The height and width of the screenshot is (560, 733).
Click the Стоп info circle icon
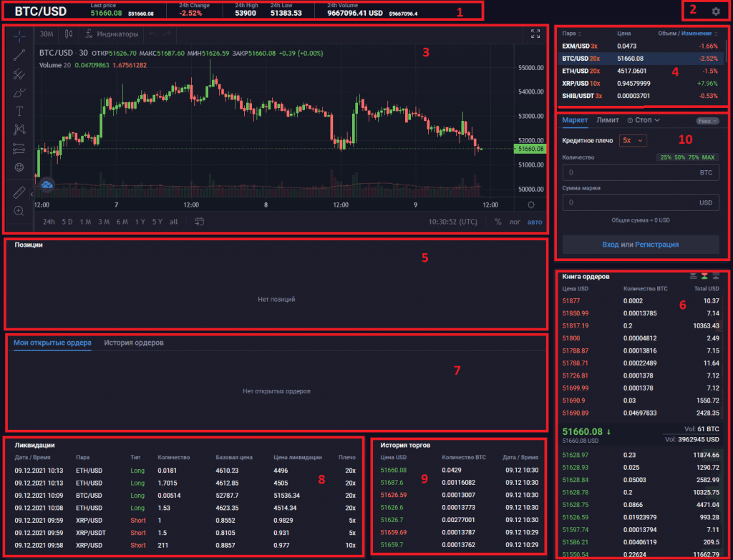tap(630, 120)
